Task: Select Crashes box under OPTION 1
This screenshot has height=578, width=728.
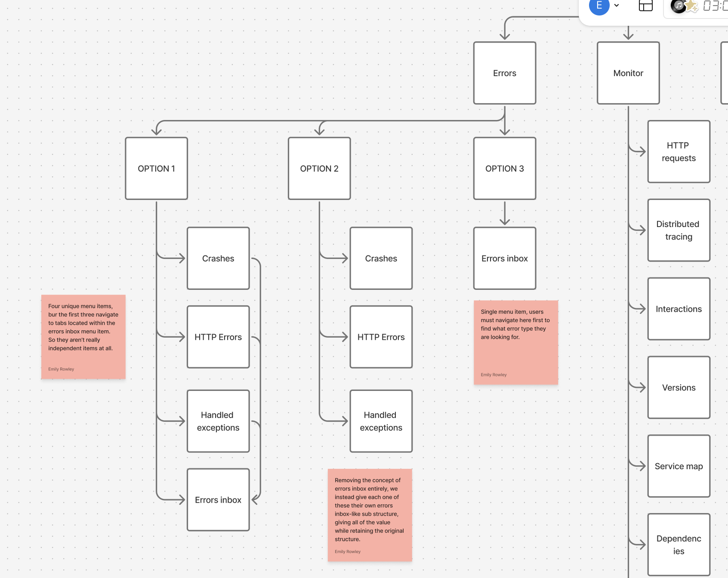Action: [218, 258]
